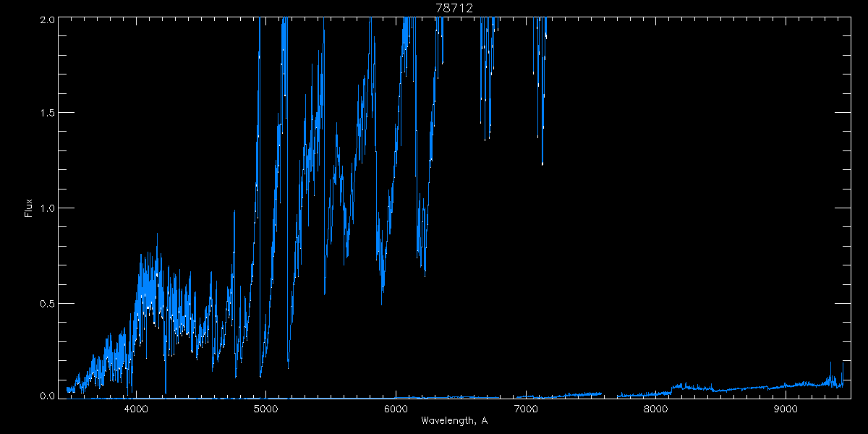The height and width of the screenshot is (434, 868).
Task: Click the 9000 x-axis tick label
Action: (786, 408)
